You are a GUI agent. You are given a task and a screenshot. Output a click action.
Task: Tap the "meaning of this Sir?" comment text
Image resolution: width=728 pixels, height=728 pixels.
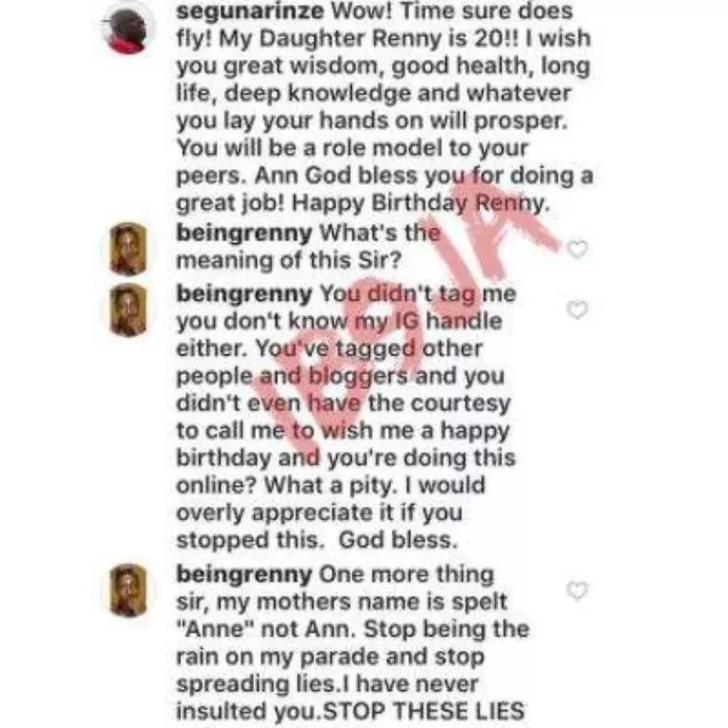click(288, 261)
